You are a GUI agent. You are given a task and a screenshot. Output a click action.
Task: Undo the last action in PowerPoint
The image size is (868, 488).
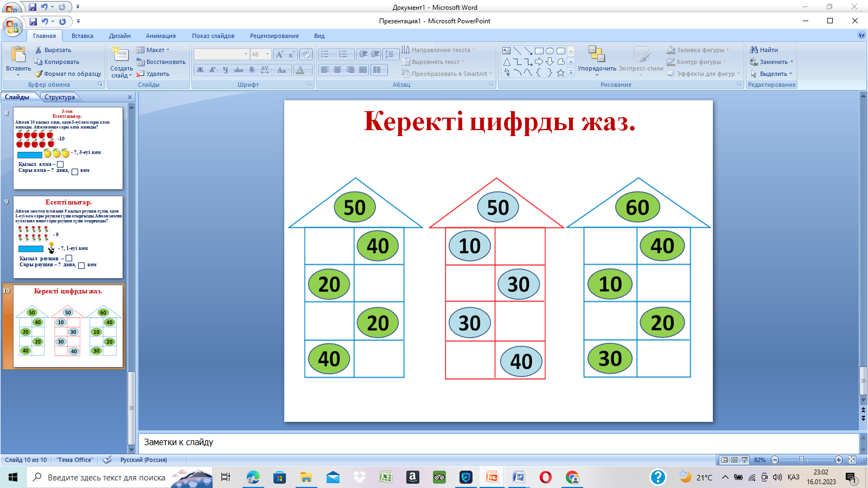click(x=45, y=21)
